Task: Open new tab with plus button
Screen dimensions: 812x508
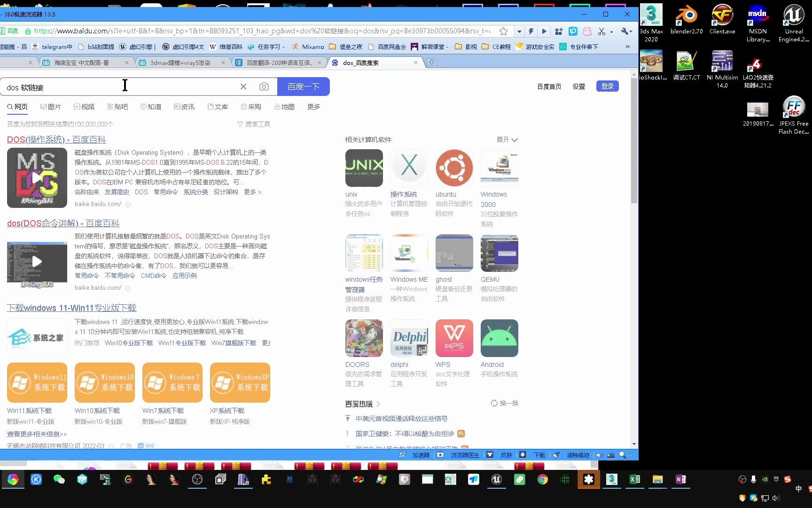Action: [x=432, y=62]
